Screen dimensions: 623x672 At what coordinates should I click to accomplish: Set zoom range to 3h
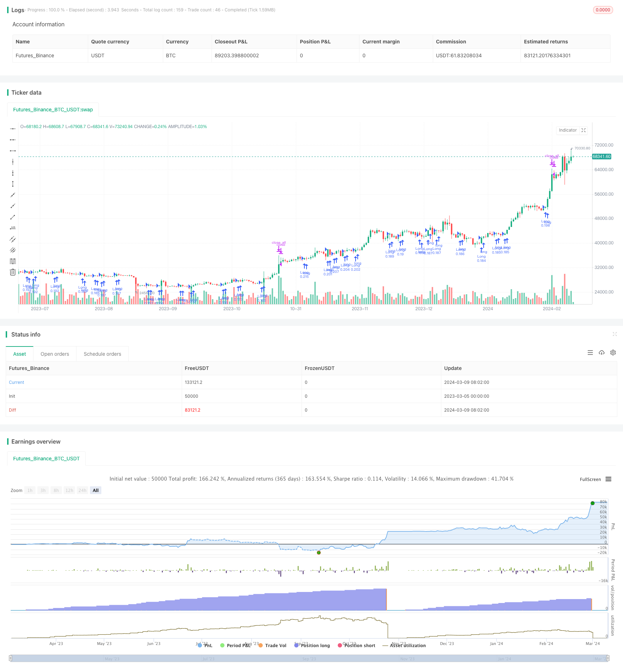pos(43,490)
